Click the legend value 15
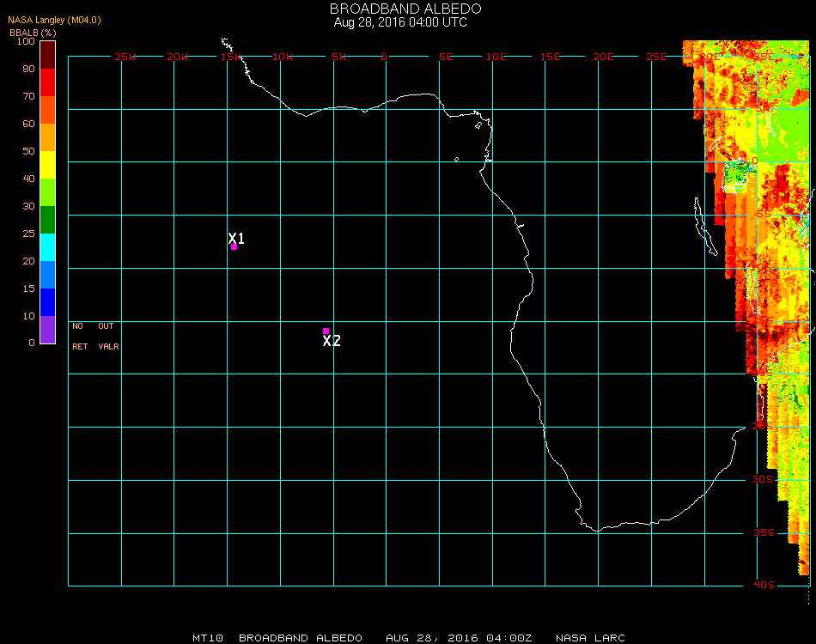 [28, 289]
